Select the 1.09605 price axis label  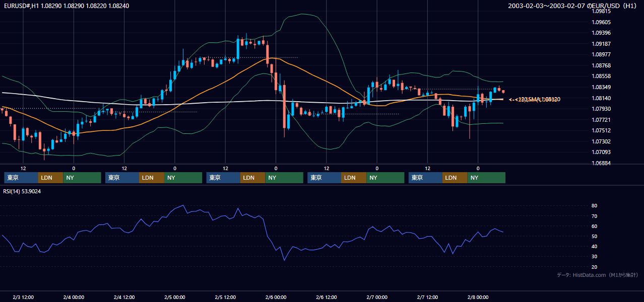(x=601, y=22)
